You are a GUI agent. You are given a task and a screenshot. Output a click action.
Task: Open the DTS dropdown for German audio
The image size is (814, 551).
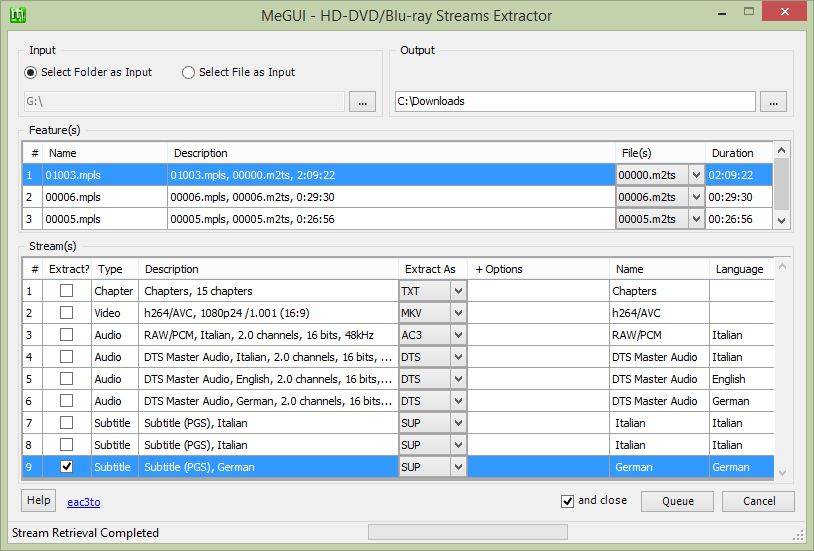tap(458, 401)
